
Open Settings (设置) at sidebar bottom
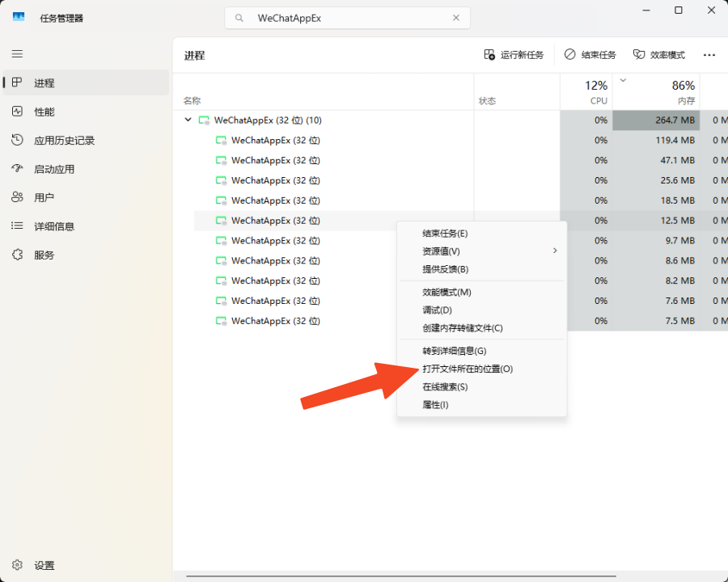87,565
